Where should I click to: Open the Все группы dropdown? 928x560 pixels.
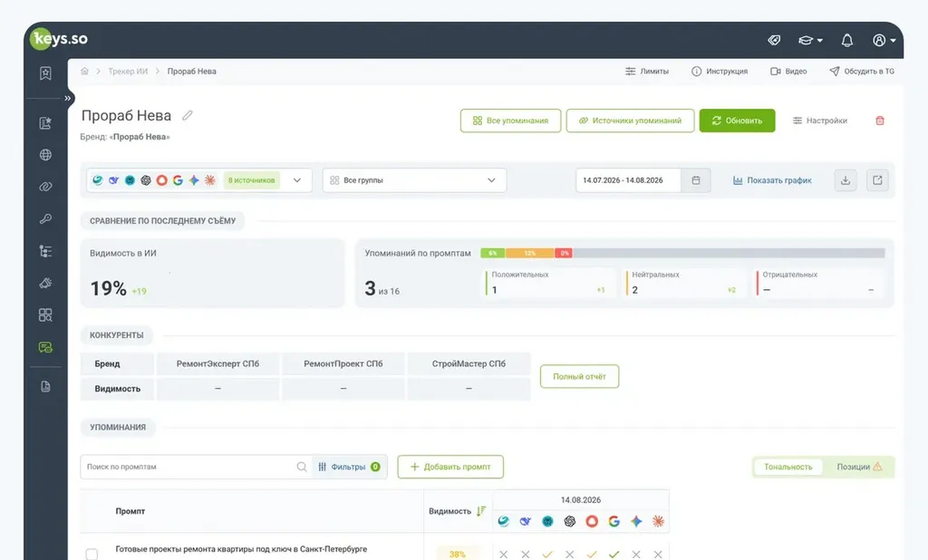pos(414,180)
